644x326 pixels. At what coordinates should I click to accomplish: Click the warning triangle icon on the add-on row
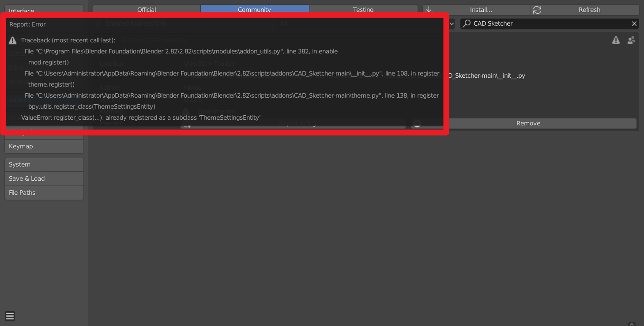point(616,40)
